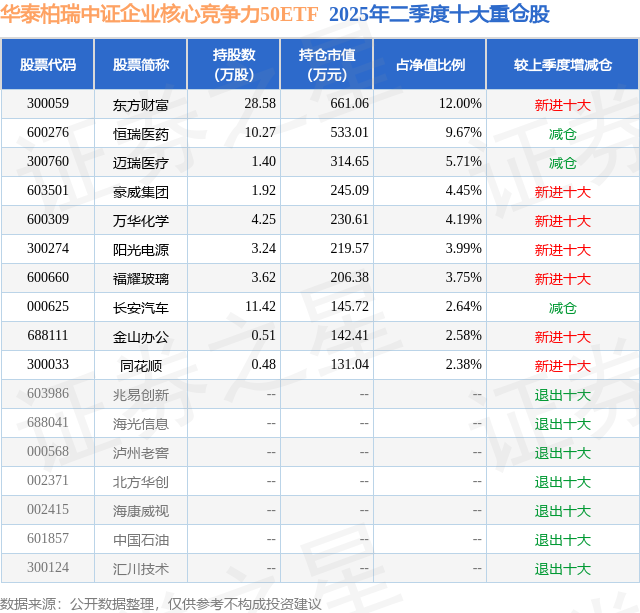
Task: Select stock code 600309
Action: pos(48,220)
